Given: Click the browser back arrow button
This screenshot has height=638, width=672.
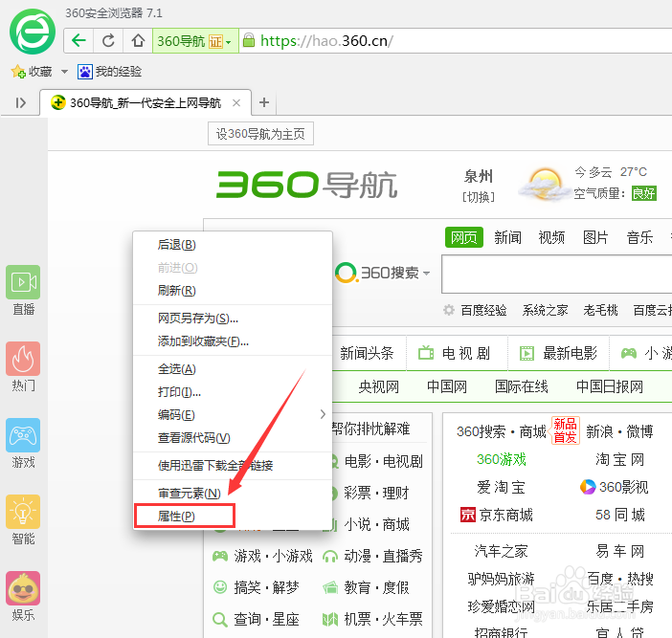Looking at the screenshot, I should coord(78,41).
